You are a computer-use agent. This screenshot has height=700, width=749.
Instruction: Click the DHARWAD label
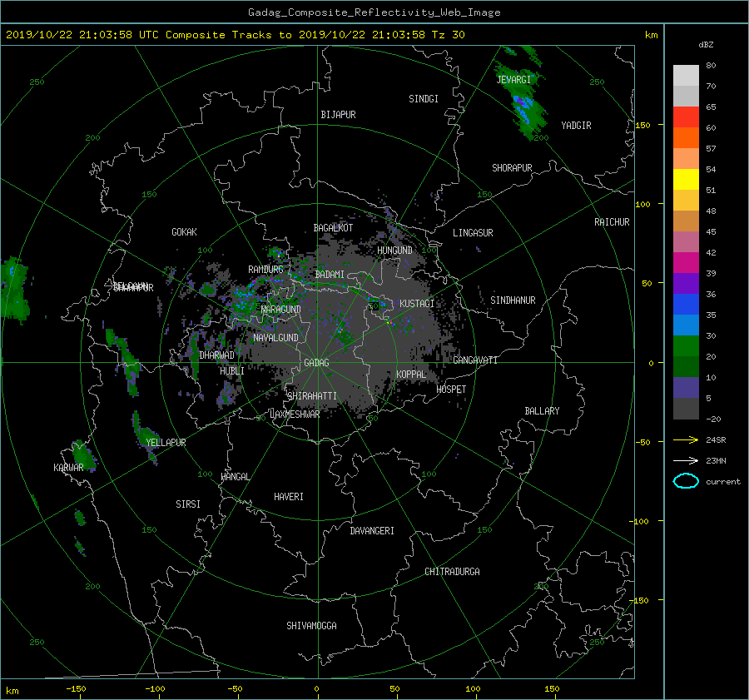[x=217, y=355]
